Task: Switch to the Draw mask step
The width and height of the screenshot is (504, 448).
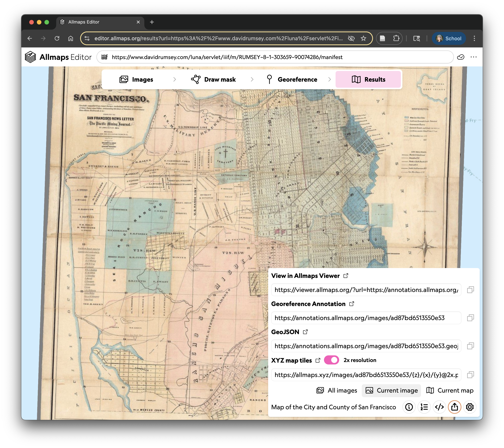Action: (213, 79)
